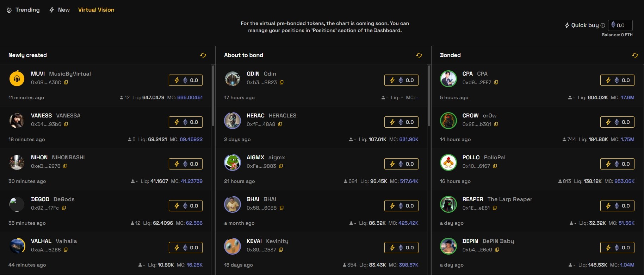644x275 pixels.
Task: Refresh the Newly created column
Action: [x=203, y=55]
